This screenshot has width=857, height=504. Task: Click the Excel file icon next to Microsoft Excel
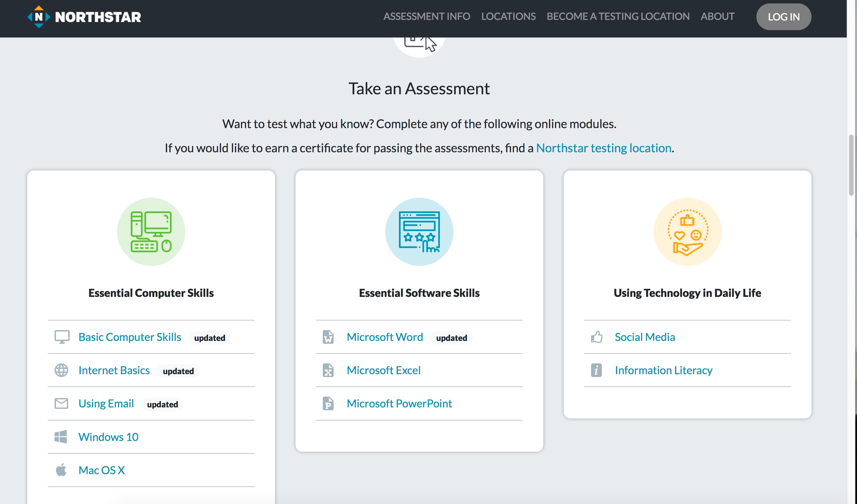(x=328, y=370)
